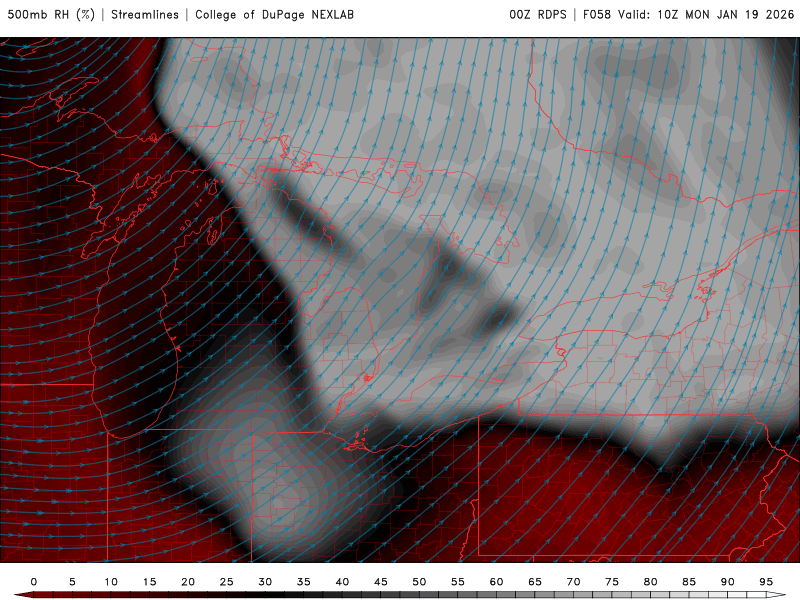800x600 pixels.
Task: Click 'Valid: 10Z MON JAN 19 2026' text
Action: click(706, 15)
